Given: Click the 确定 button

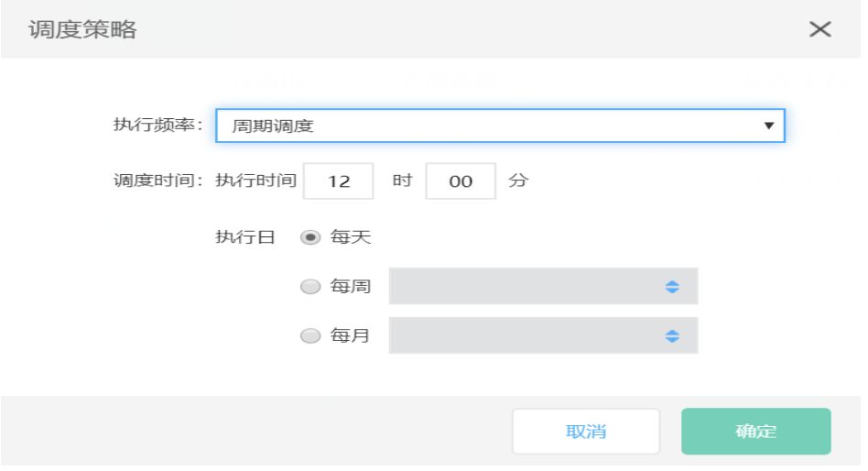Looking at the screenshot, I should pyautogui.click(x=755, y=431).
